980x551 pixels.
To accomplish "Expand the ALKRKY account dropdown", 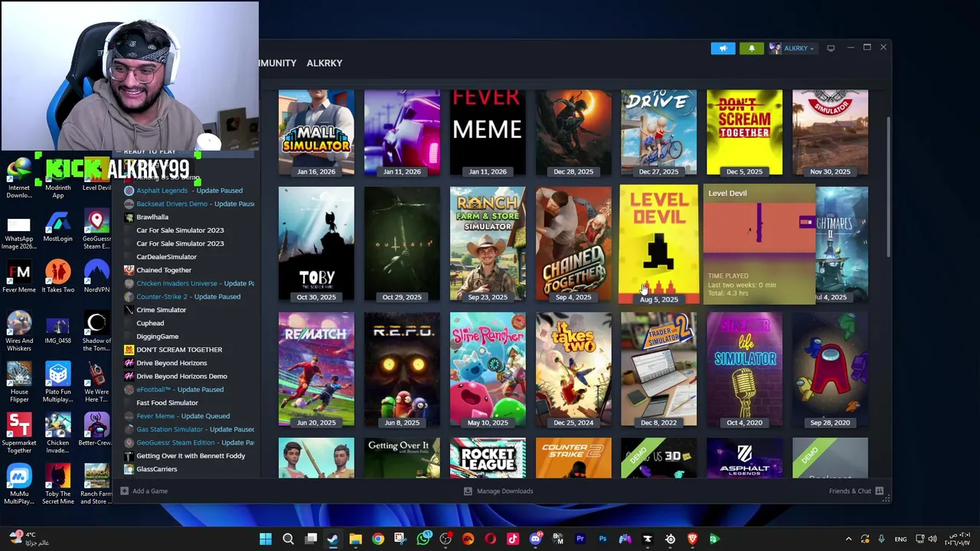I will [792, 48].
